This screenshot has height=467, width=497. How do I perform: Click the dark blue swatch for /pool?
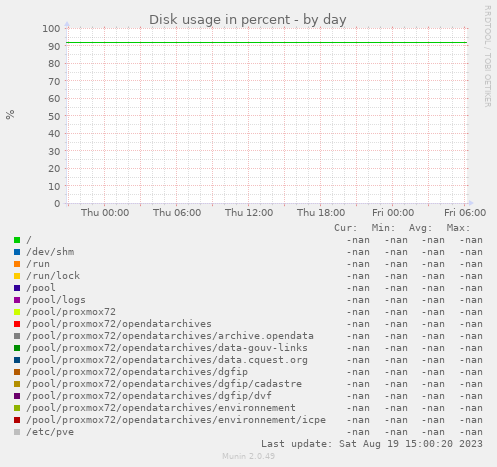(x=17, y=288)
